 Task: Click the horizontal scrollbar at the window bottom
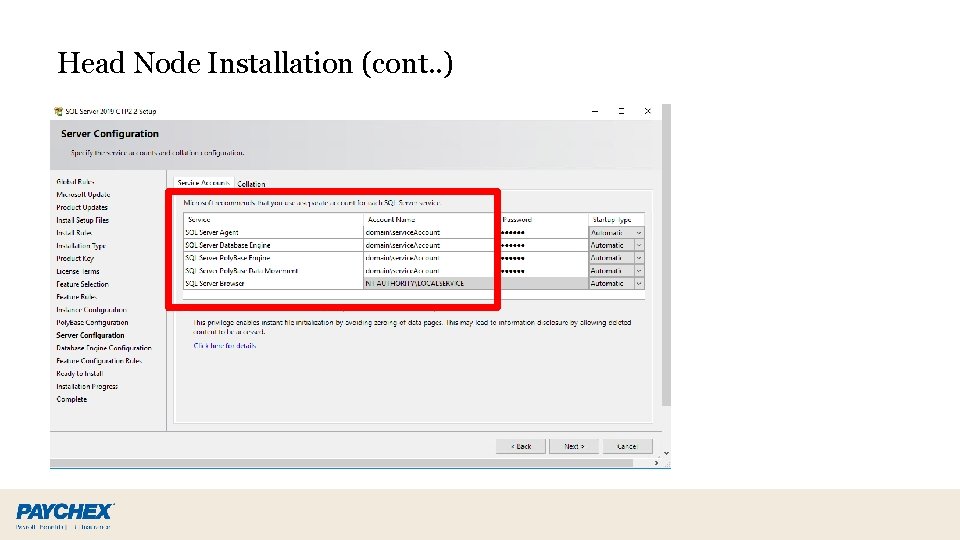click(x=341, y=463)
